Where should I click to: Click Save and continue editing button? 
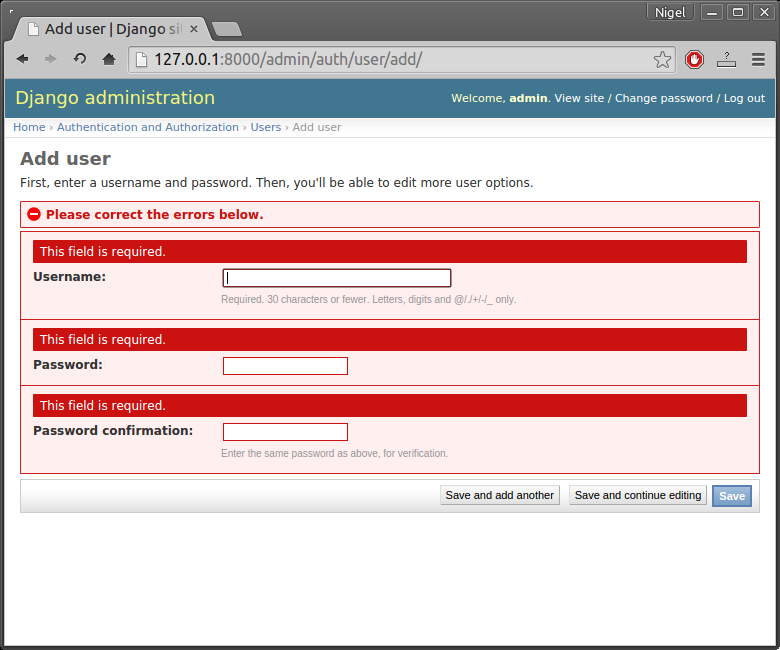click(638, 495)
